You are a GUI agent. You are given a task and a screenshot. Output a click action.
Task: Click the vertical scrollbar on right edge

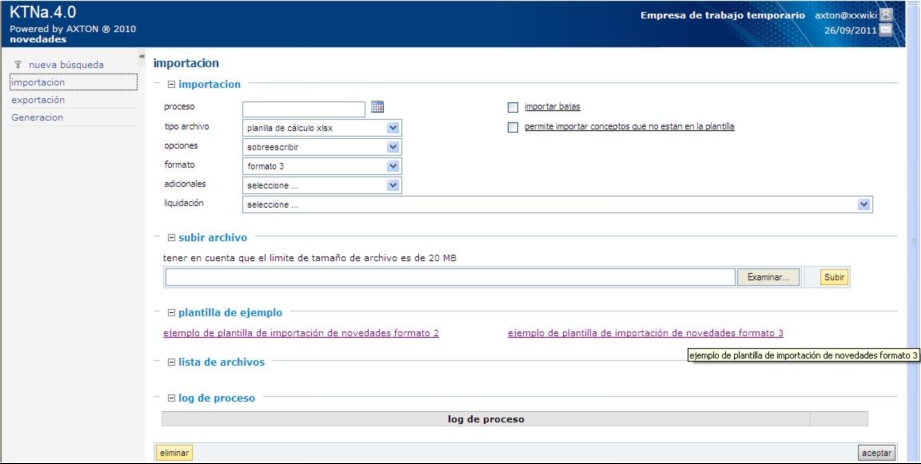pyautogui.click(x=913, y=241)
